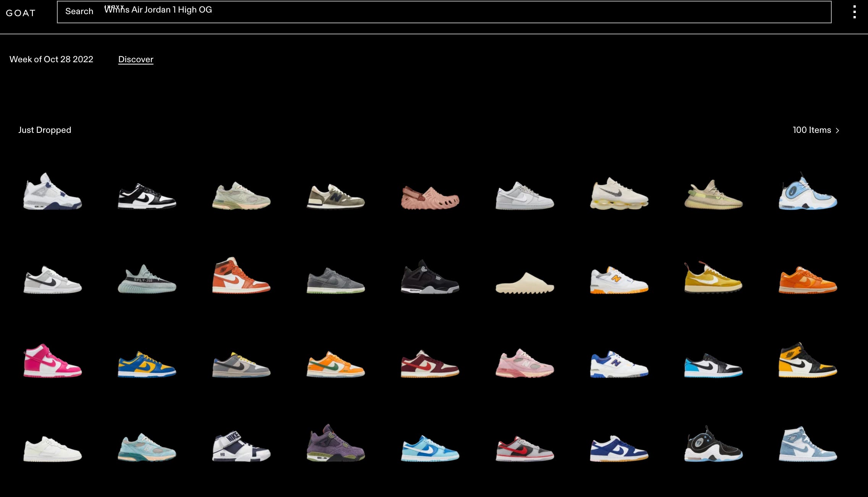Open the pink New Balance runner
The width and height of the screenshot is (868, 497).
525,363
